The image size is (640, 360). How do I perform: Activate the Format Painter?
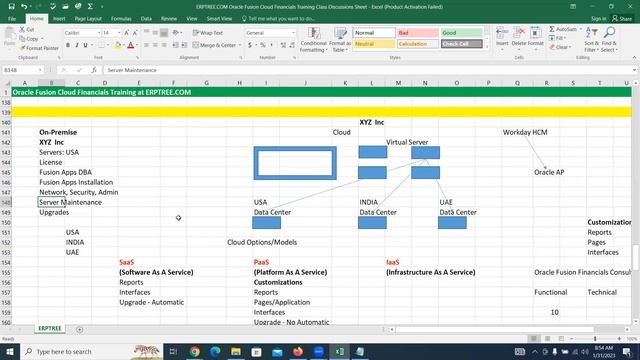tap(39, 48)
